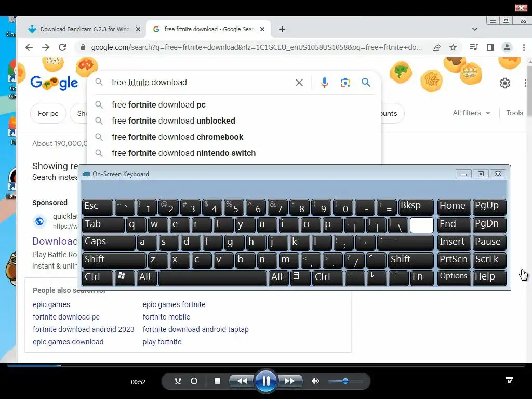Adjust the media player volume slider

(x=345, y=381)
